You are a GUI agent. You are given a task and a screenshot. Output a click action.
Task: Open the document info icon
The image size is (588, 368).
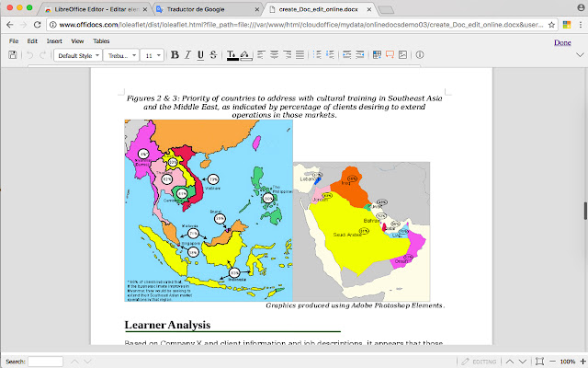420,56
